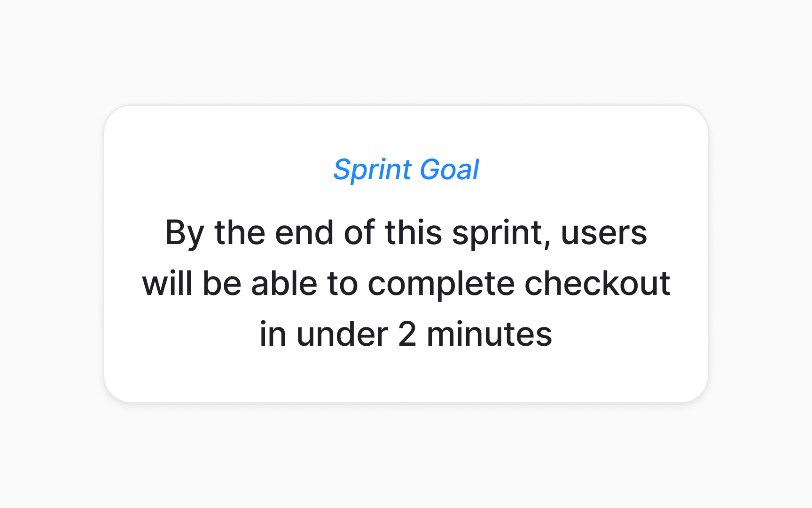This screenshot has height=508, width=812.
Task: Click the word "Goal" in the blue heading
Action: (x=449, y=169)
